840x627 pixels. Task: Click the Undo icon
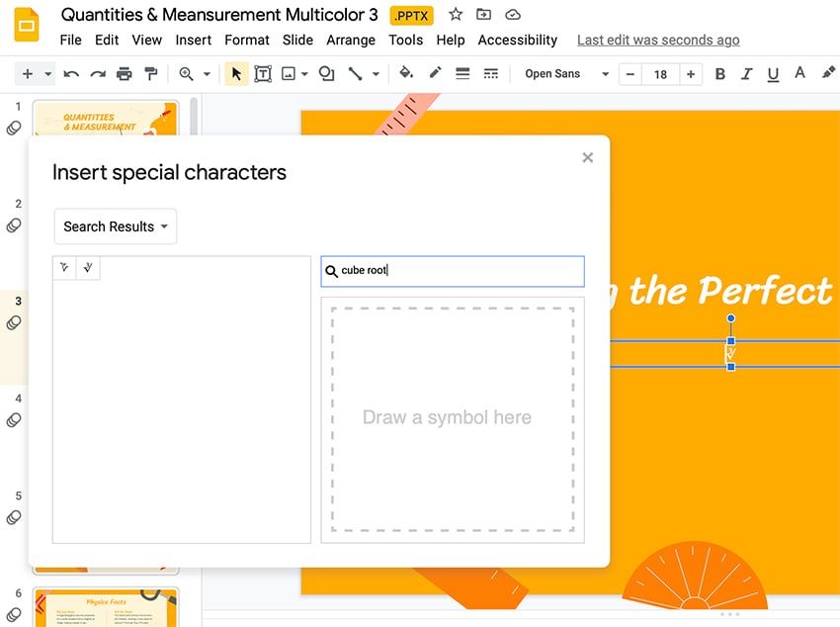[x=69, y=73]
